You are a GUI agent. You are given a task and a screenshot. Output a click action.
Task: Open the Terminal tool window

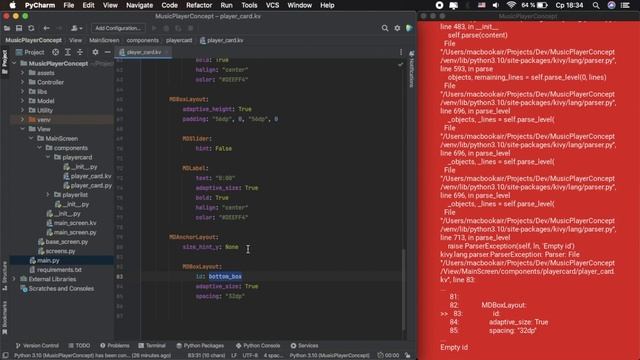(152, 346)
